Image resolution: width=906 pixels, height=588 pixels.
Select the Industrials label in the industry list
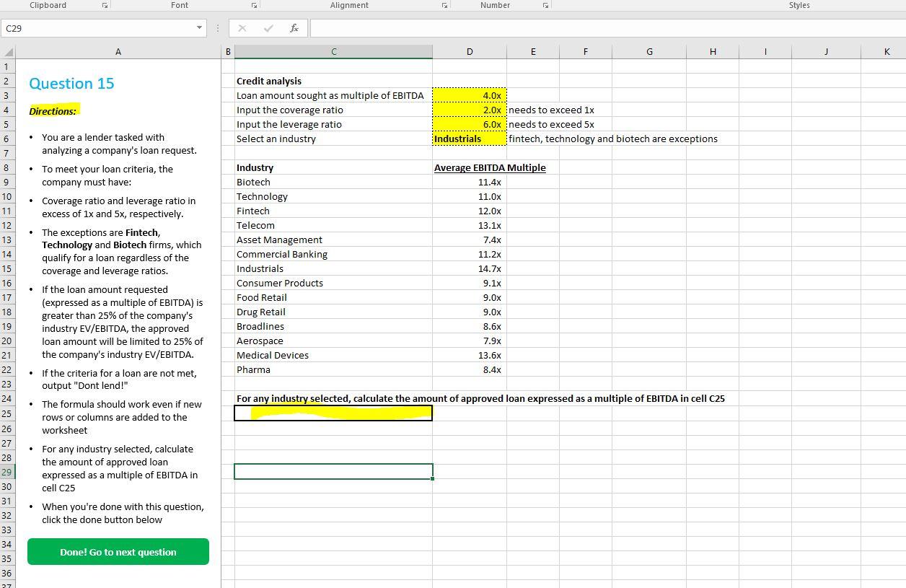(260, 268)
